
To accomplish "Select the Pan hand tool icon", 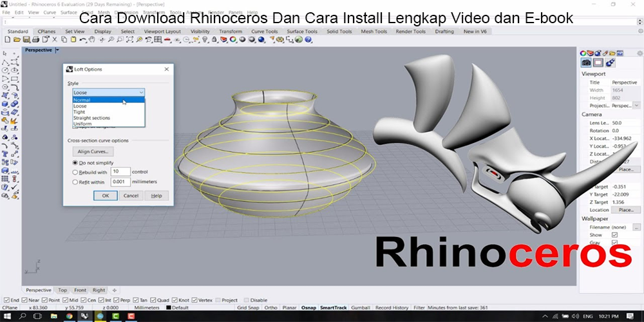I will coord(92,39).
